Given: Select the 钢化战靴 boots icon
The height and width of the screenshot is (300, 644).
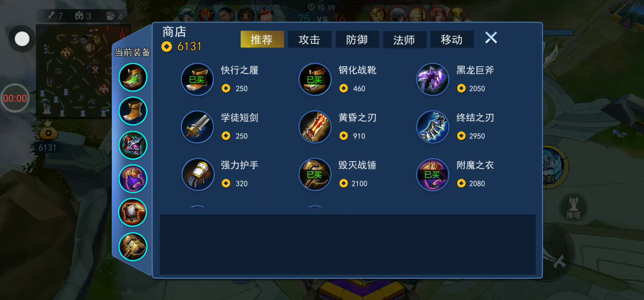Looking at the screenshot, I should (315, 79).
